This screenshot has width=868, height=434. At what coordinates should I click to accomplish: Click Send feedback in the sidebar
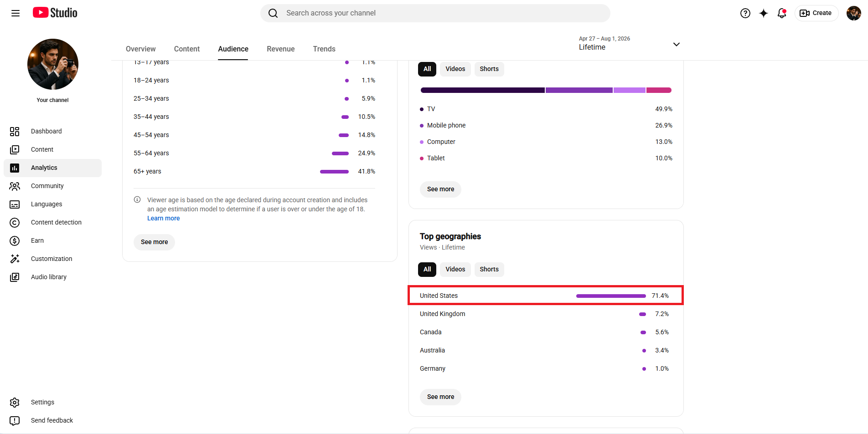52,421
